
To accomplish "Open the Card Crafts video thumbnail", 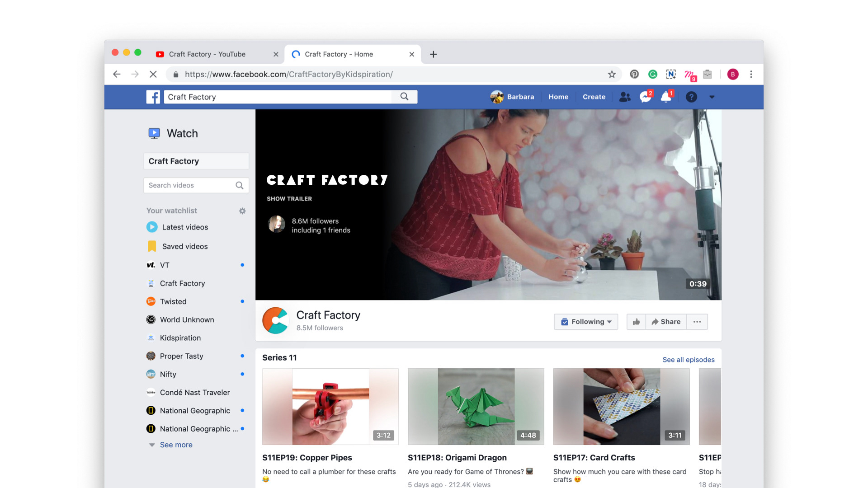I will coord(622,407).
